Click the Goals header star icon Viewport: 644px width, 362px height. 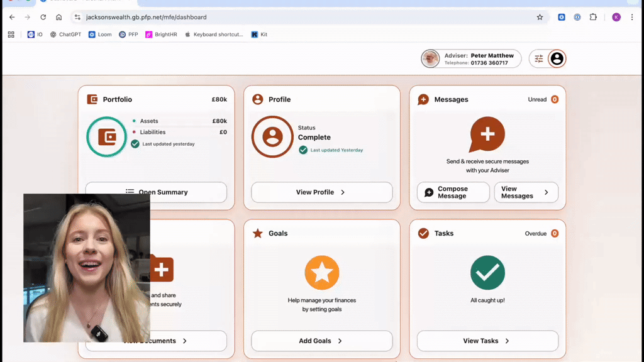[257, 233]
